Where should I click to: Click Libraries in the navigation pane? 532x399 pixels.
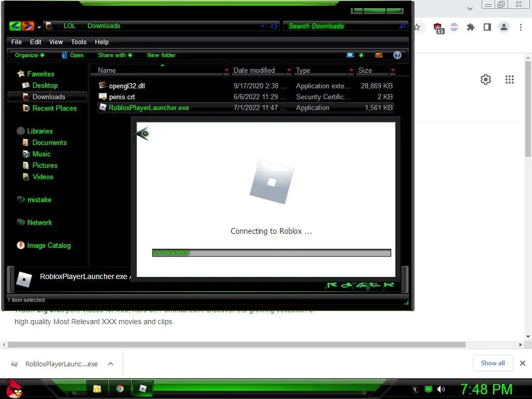39,131
